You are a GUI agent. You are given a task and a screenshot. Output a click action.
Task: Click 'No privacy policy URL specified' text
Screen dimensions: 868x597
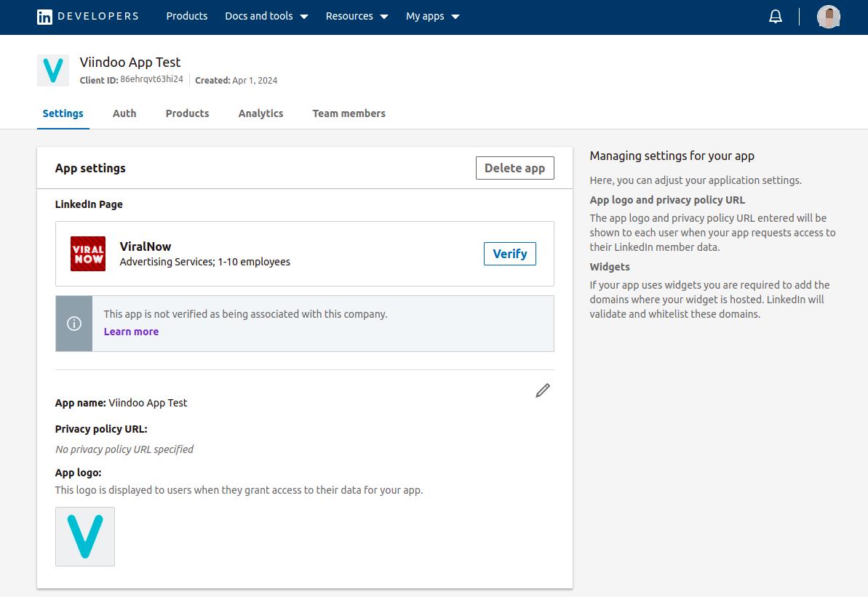tap(124, 449)
